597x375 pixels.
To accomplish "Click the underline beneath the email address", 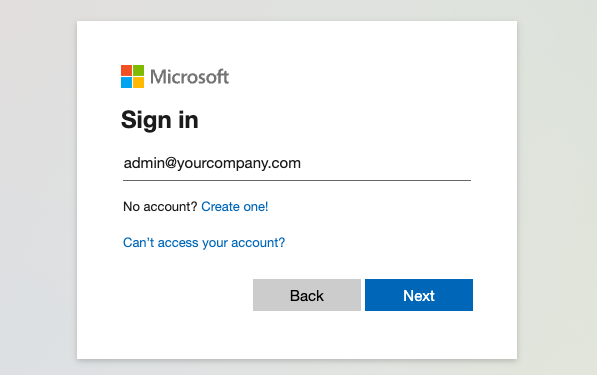I will click(297, 180).
